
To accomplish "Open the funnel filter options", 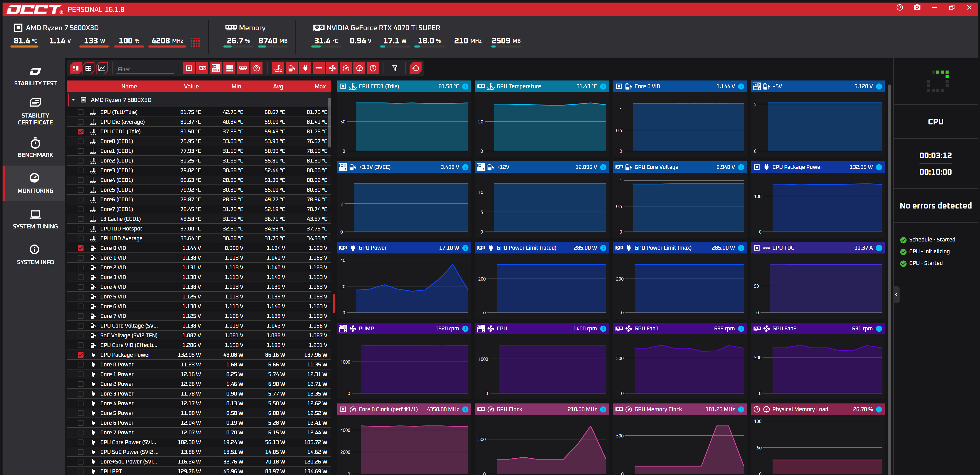I will tap(395, 68).
